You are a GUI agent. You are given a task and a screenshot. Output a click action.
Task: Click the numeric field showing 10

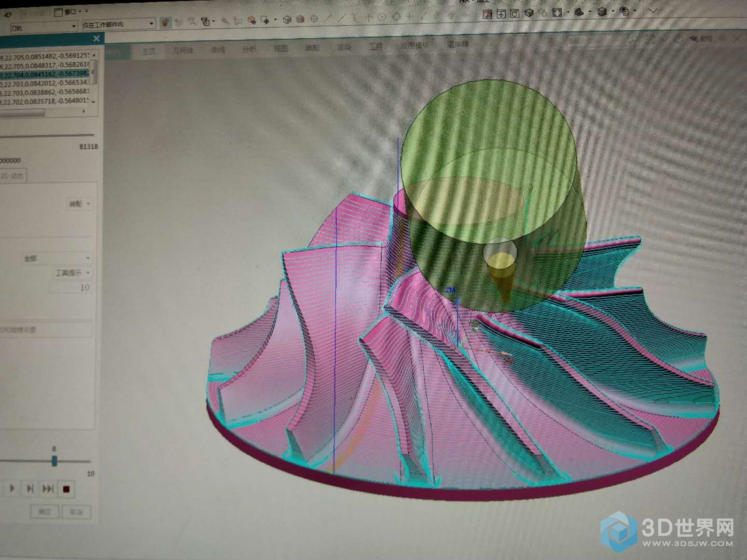pyautogui.click(x=71, y=287)
